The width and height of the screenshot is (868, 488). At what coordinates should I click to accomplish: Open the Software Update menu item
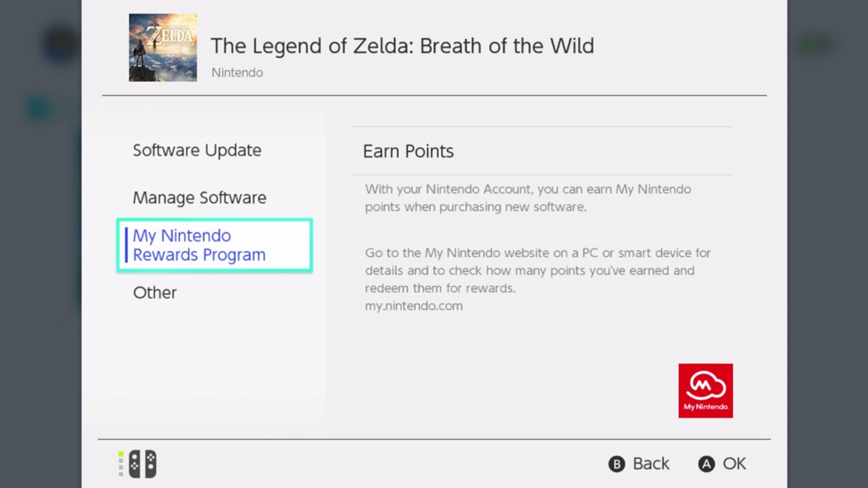pos(197,150)
